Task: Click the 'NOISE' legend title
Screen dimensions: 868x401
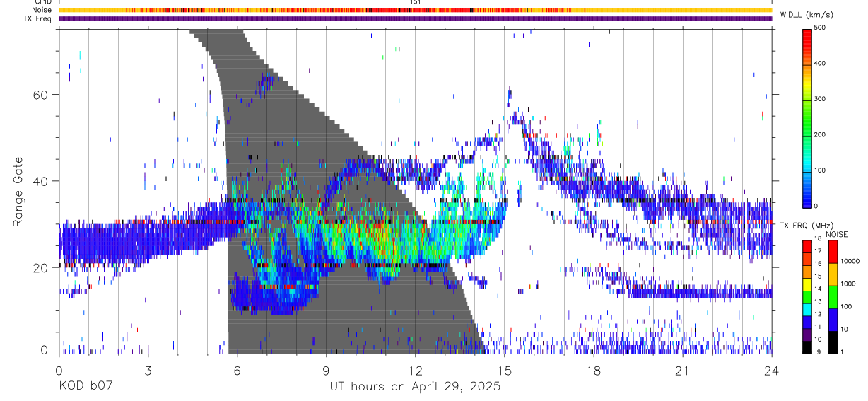Action: point(838,234)
